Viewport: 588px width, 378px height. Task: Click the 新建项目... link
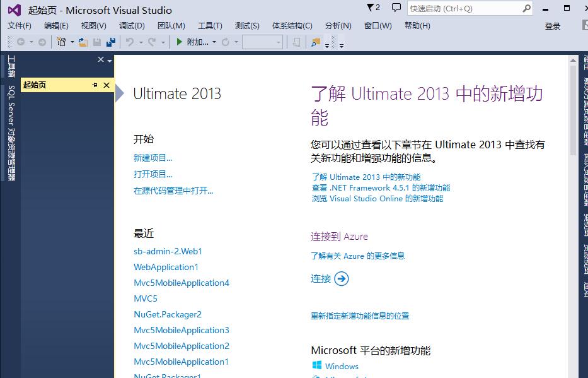pos(153,158)
